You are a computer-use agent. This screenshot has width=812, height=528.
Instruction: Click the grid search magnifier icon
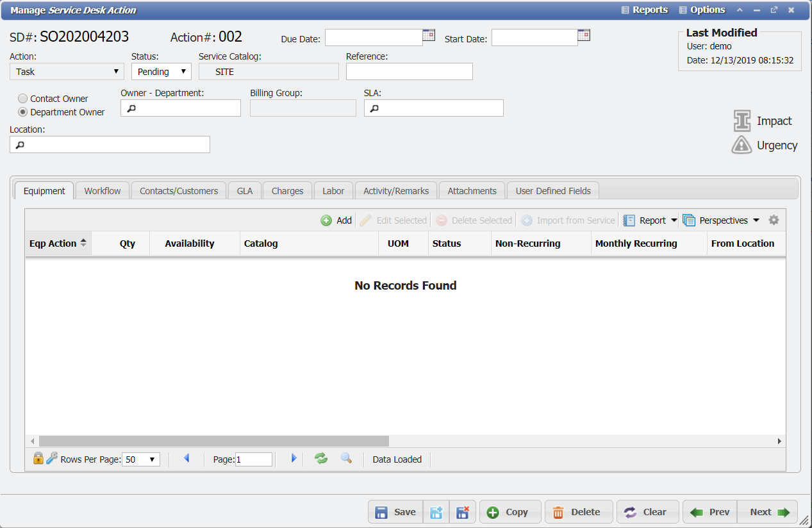pos(346,458)
